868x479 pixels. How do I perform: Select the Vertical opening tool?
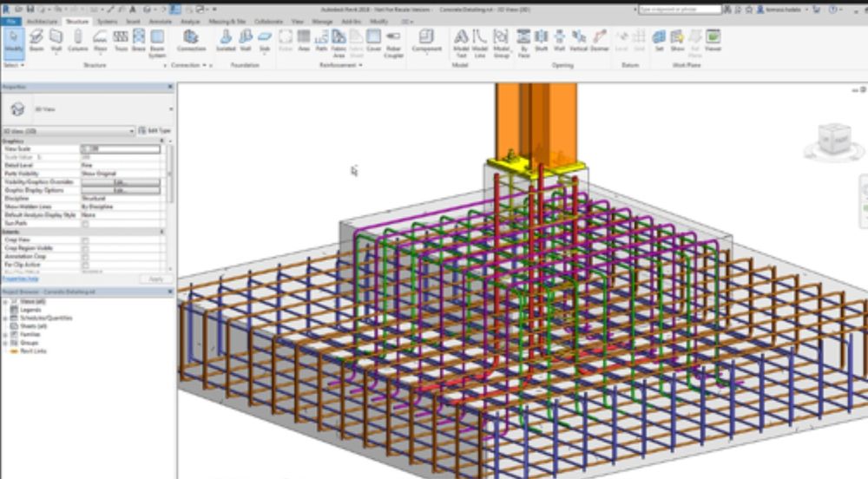(x=578, y=42)
